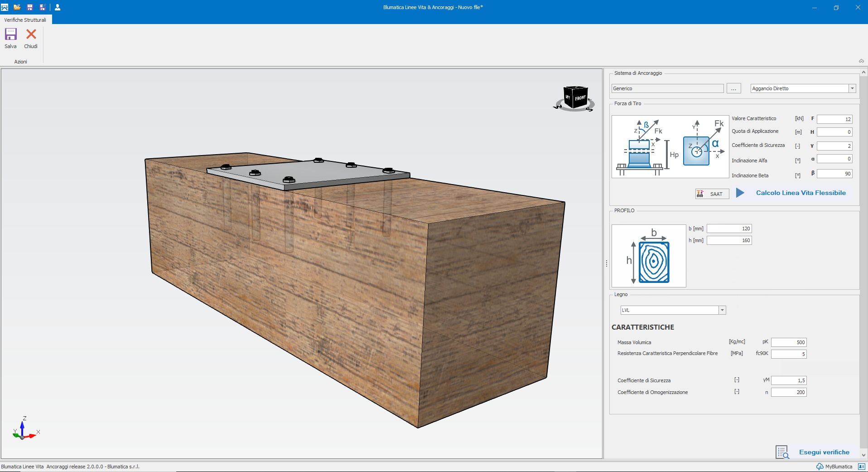Click the save-as icon with pencil in title bar
The image size is (868, 472).
tap(43, 7)
